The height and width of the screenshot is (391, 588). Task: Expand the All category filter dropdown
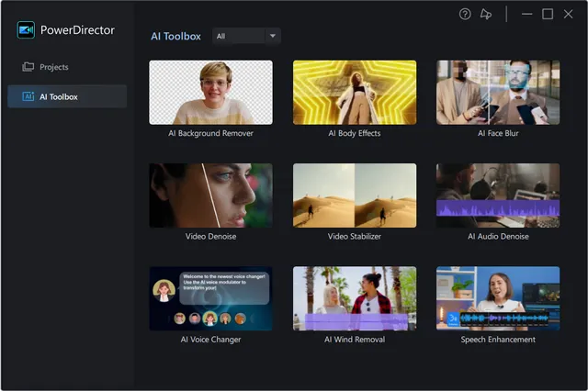(245, 36)
